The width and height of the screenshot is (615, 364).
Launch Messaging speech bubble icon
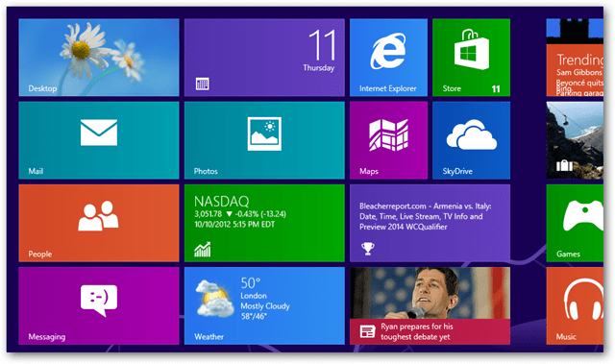click(x=99, y=300)
